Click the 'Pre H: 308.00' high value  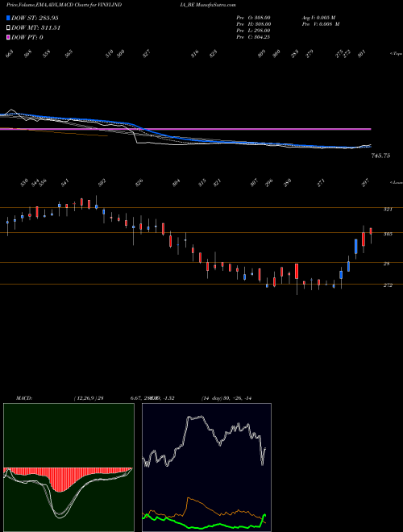(253, 24)
